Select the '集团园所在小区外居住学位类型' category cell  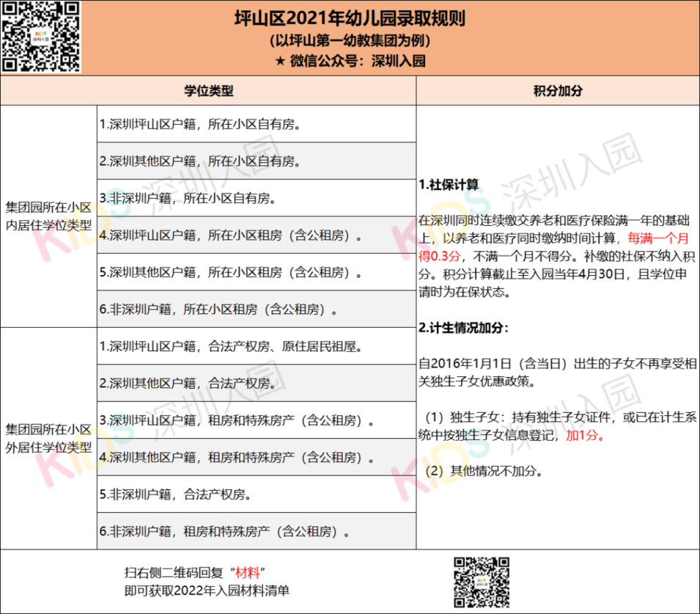[48, 439]
